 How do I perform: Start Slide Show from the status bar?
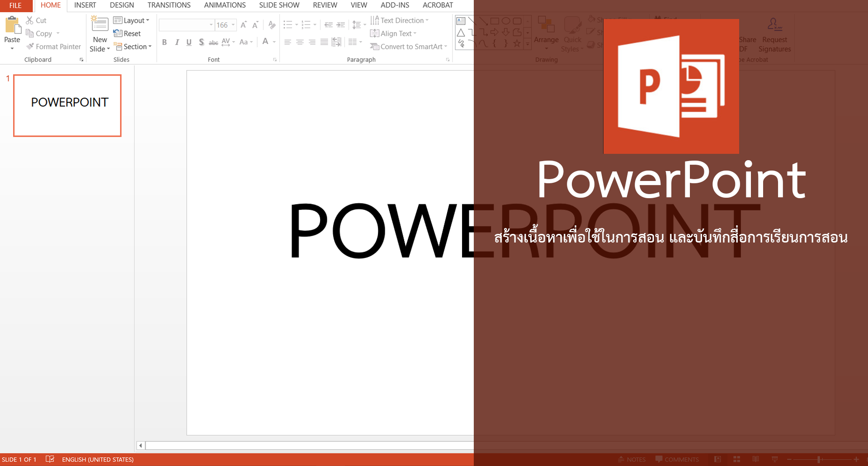point(774,459)
